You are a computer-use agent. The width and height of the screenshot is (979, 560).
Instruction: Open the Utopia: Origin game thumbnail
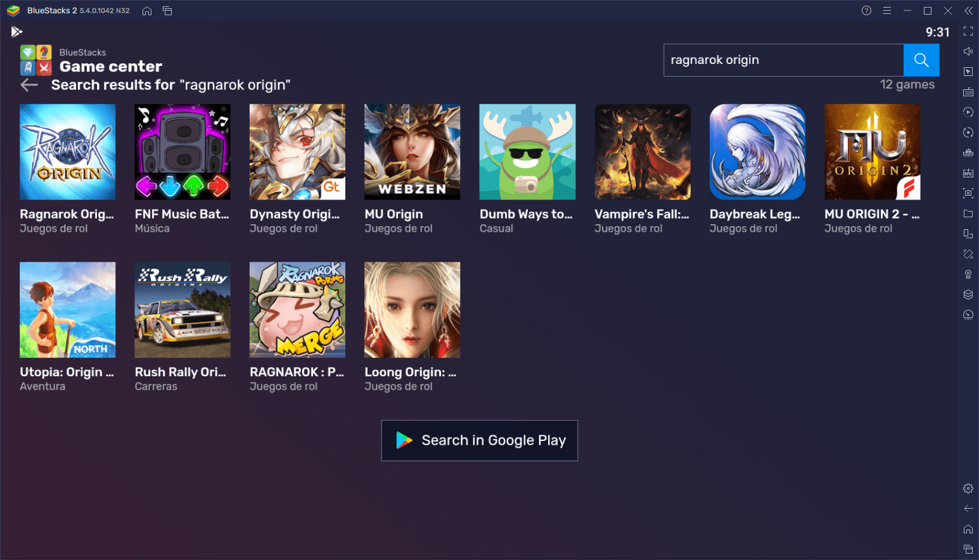tap(68, 310)
